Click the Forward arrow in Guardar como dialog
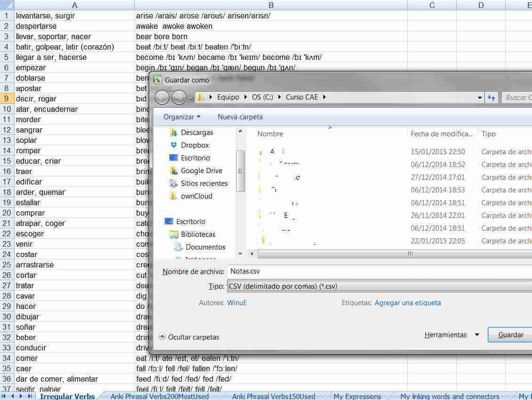Viewport: 532px width, 400px height. click(179, 98)
